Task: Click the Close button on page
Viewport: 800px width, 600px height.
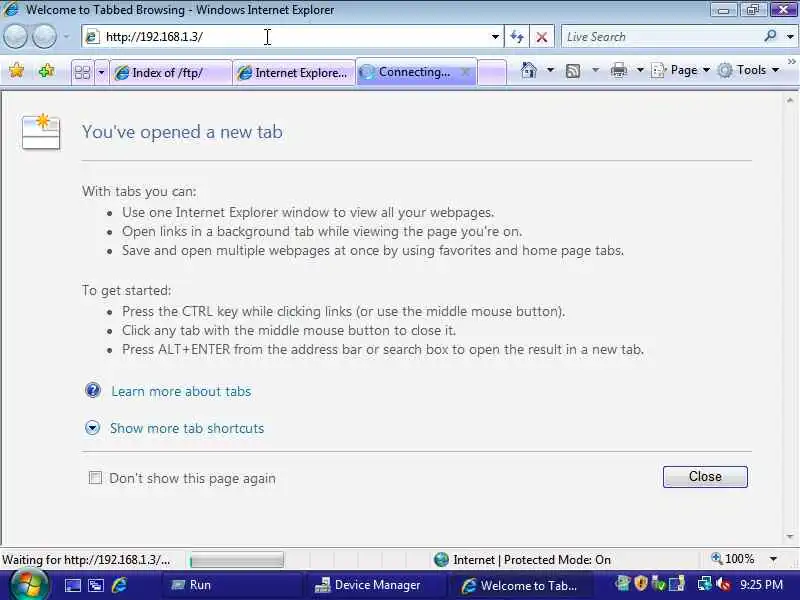Action: 705,477
